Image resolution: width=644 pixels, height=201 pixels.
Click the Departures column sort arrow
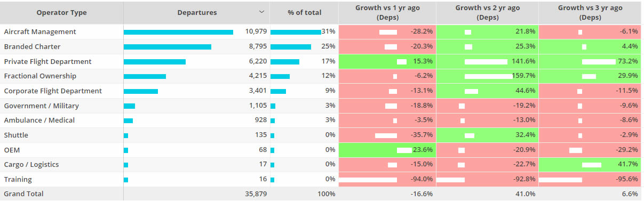pos(261,12)
